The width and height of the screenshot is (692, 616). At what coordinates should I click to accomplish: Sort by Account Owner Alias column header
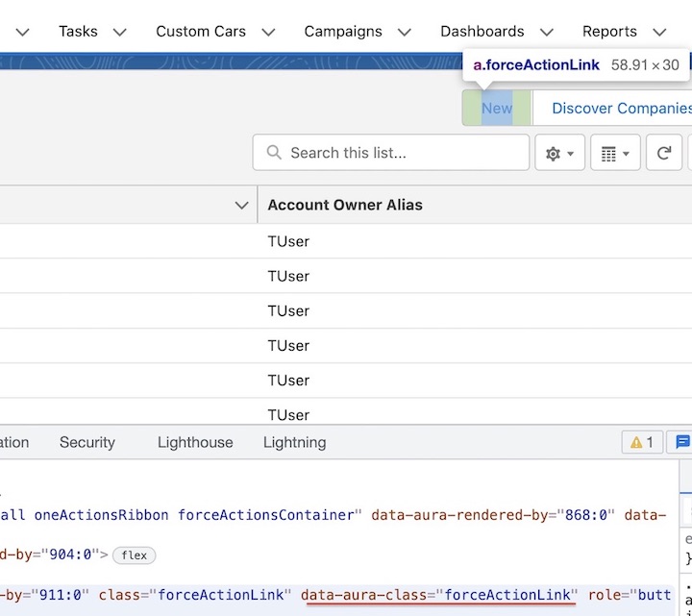(x=345, y=205)
